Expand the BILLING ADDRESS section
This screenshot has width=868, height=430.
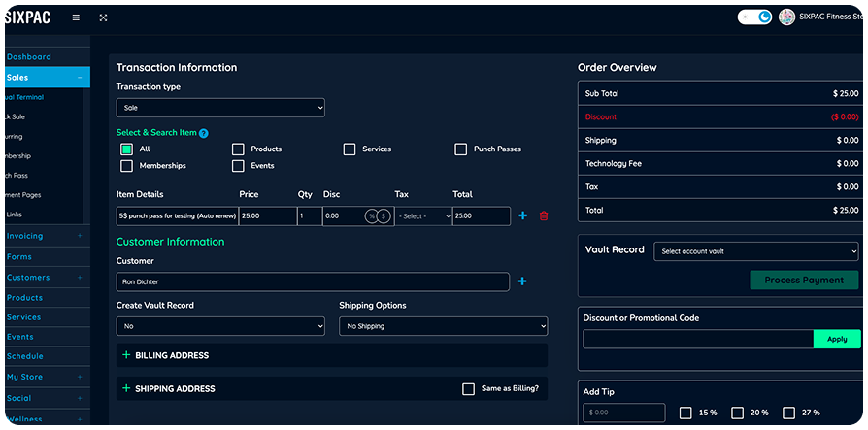[x=332, y=355]
